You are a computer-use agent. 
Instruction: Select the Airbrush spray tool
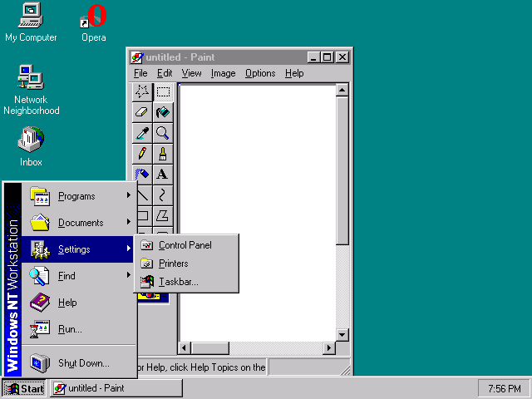142,175
